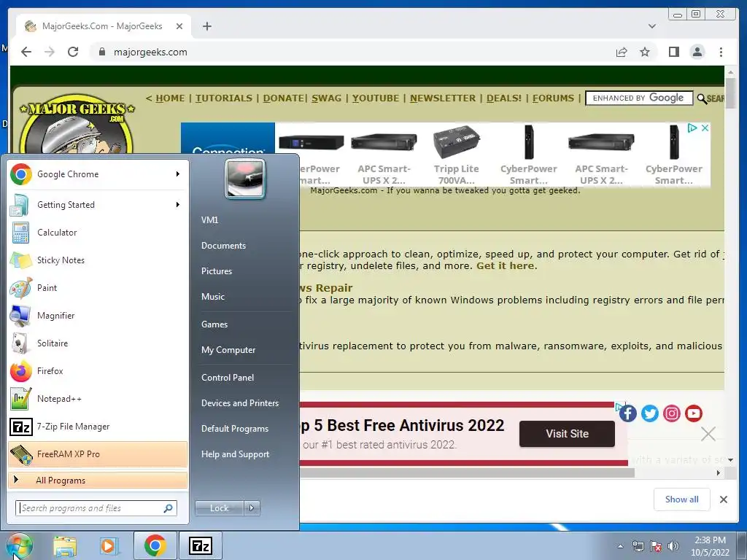747x560 pixels.
Task: Open Chrome tab search chevron
Action: pyautogui.click(x=651, y=26)
